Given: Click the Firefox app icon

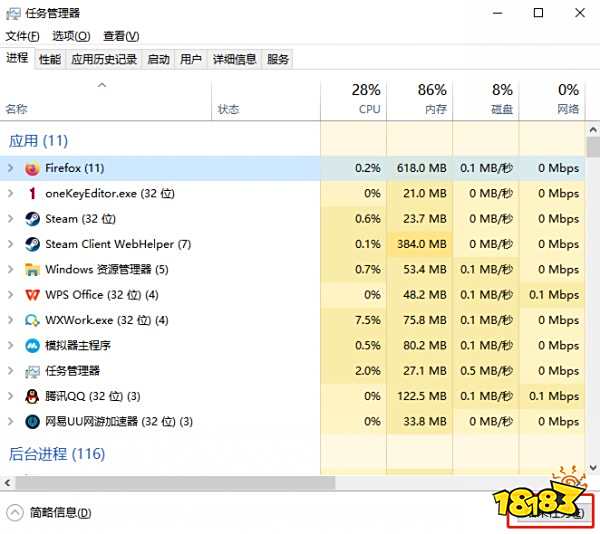Looking at the screenshot, I should tap(32, 168).
